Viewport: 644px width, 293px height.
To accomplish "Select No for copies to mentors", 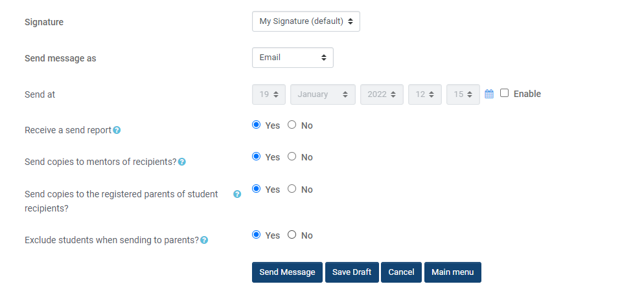I will [x=292, y=157].
